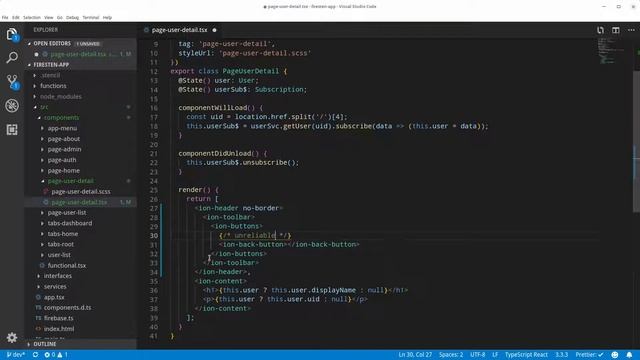
Task: Click Ln 30, Col 27 cursor position
Action: point(415,355)
